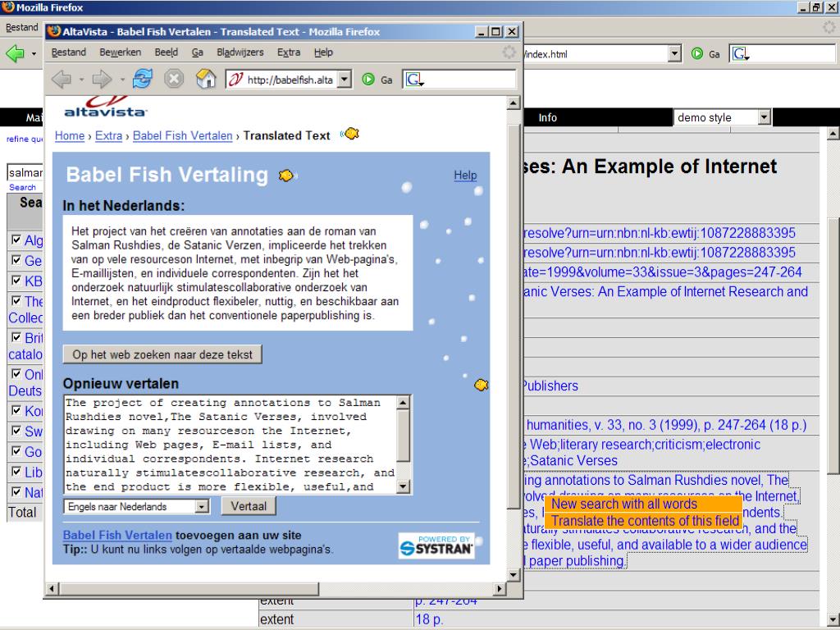The height and width of the screenshot is (630, 840).
Task: Click inside the Opnieuw vertalen text area
Action: (x=231, y=444)
